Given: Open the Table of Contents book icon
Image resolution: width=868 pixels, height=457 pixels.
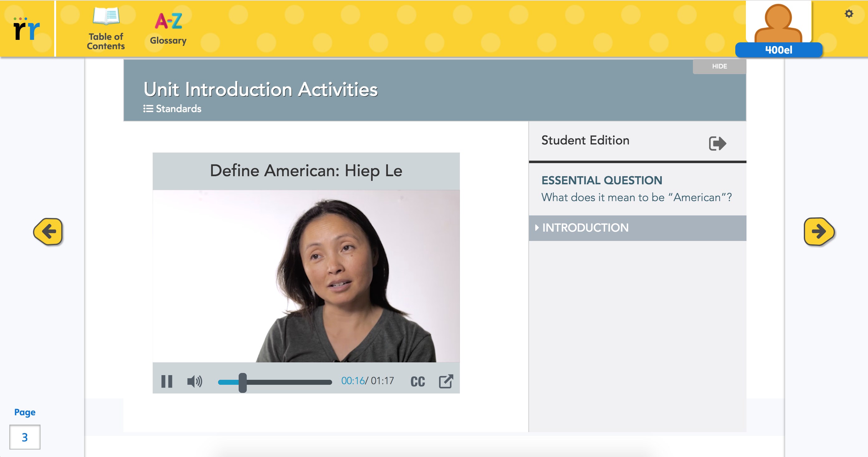Looking at the screenshot, I should (x=106, y=17).
